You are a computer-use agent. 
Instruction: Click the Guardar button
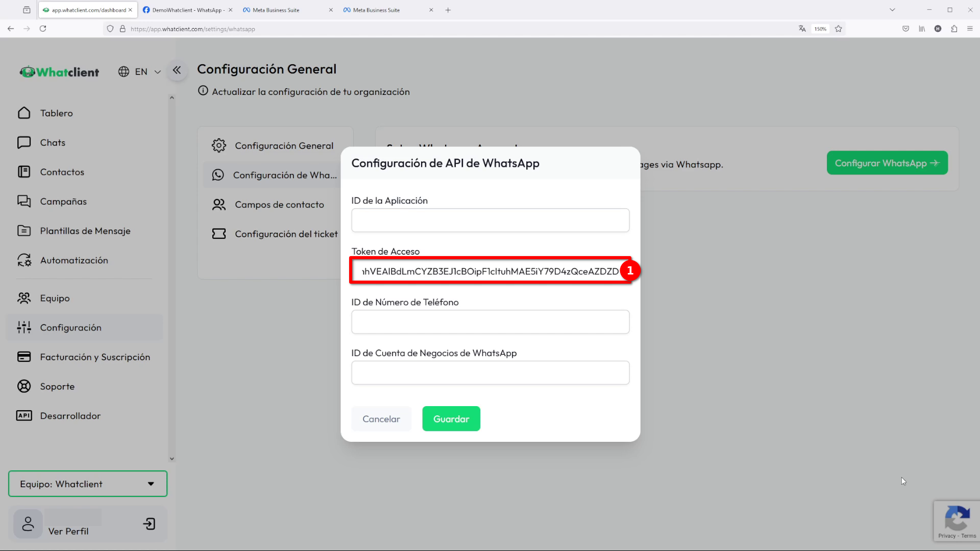pos(451,419)
